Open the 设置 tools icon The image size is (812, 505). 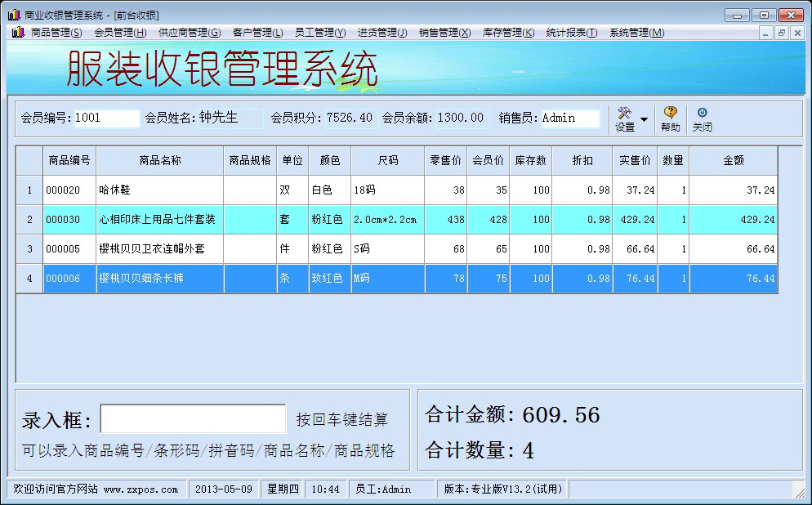click(x=625, y=113)
